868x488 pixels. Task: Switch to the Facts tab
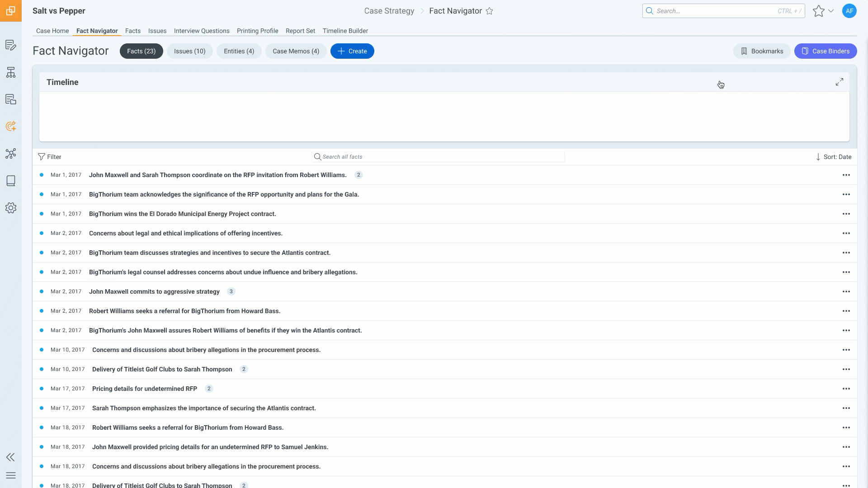coord(133,31)
